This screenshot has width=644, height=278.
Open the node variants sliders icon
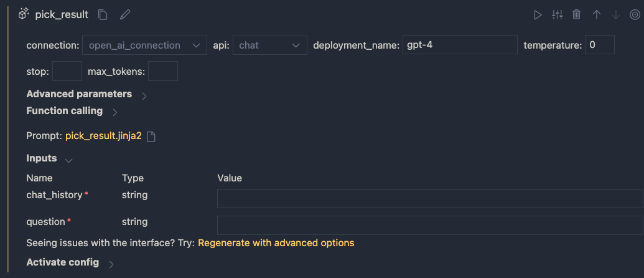pos(557,14)
